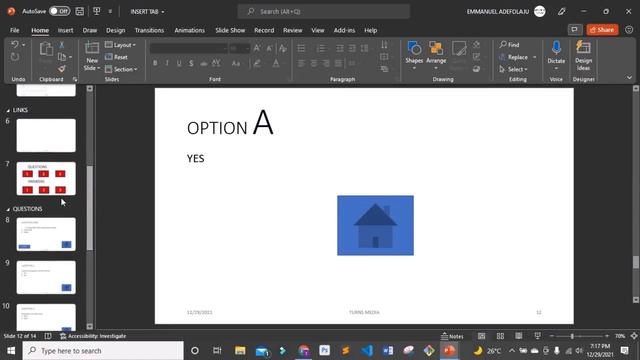640x360 pixels.
Task: Click the Comments icon near Share
Action: (574, 30)
